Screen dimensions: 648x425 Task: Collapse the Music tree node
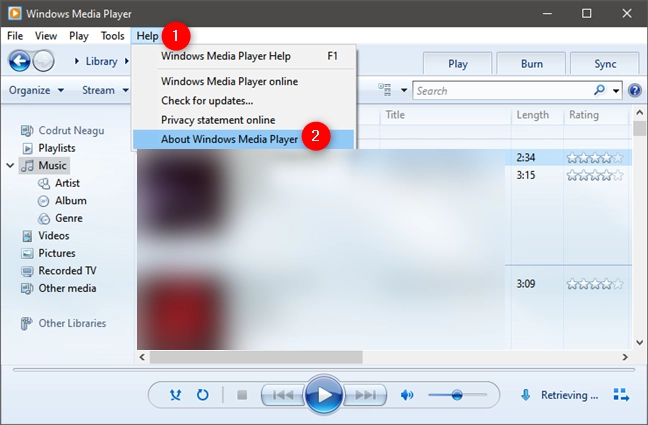click(10, 165)
